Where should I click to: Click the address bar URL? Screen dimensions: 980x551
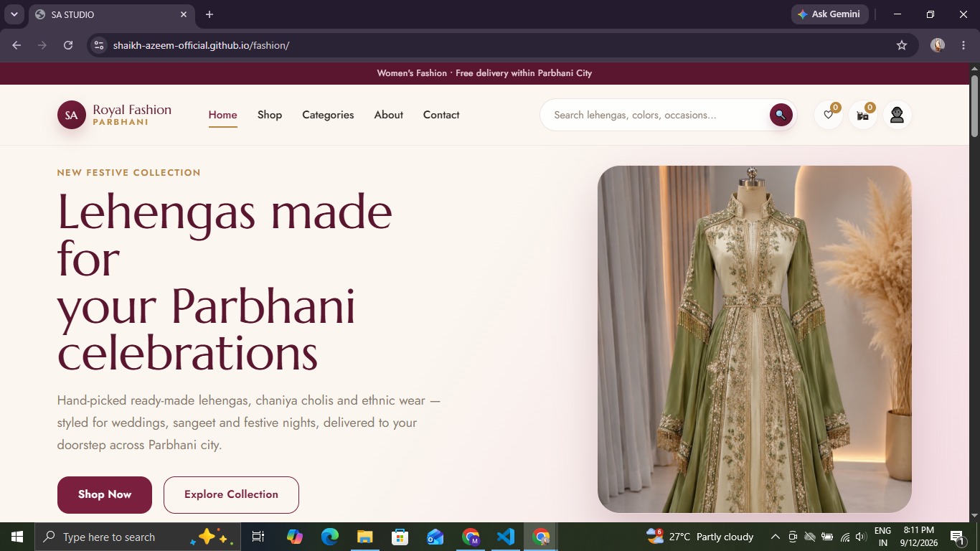pos(202,45)
